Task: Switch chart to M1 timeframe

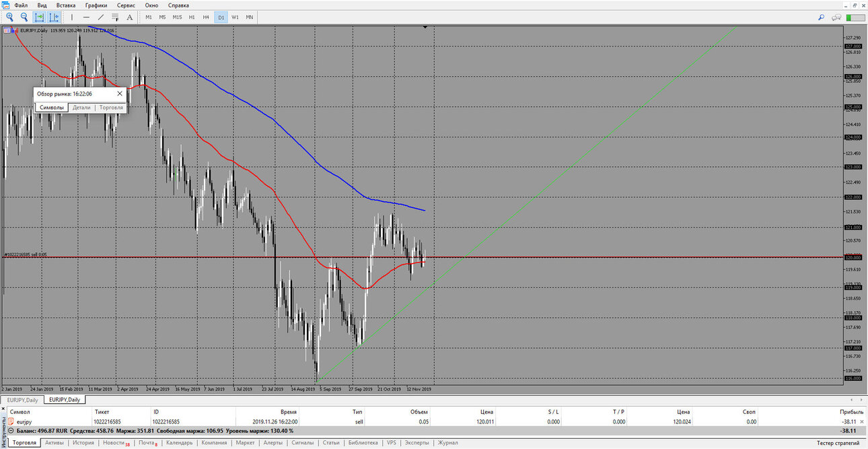Action: click(148, 17)
